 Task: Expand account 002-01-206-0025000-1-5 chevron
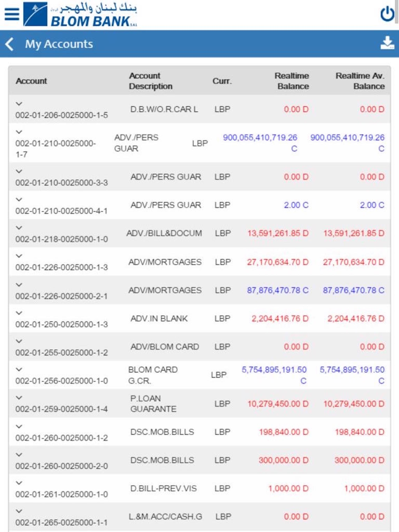click(19, 104)
